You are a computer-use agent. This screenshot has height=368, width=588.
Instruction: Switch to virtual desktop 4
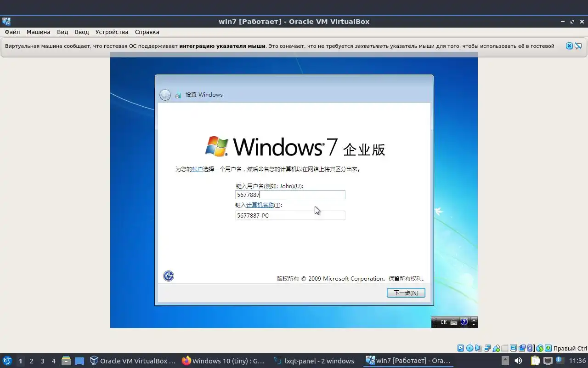pyautogui.click(x=53, y=361)
